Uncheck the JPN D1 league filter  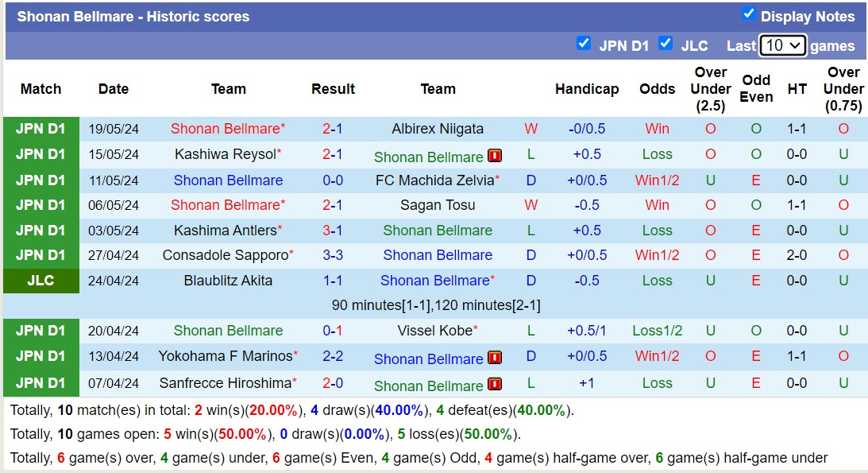coord(584,44)
